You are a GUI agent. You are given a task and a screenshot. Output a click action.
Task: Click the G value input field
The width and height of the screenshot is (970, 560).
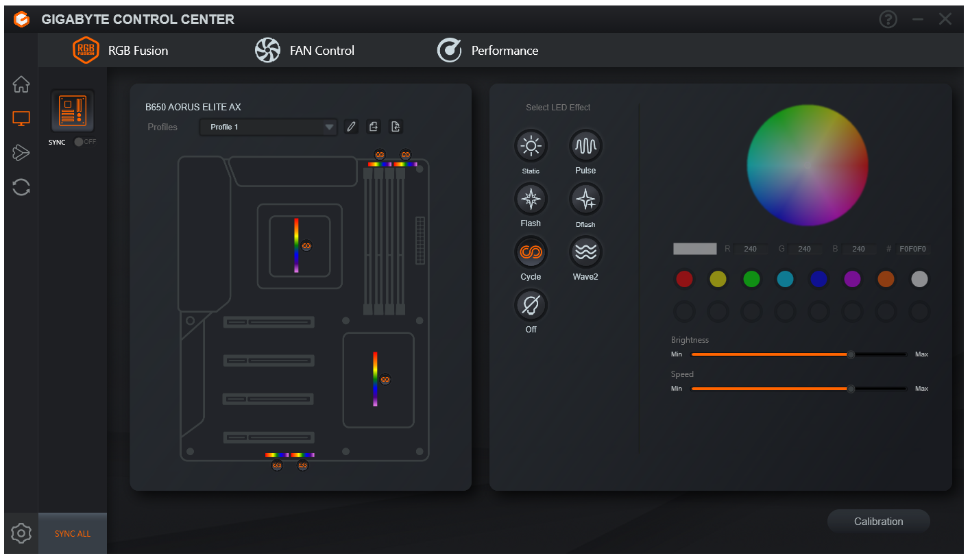tap(805, 249)
